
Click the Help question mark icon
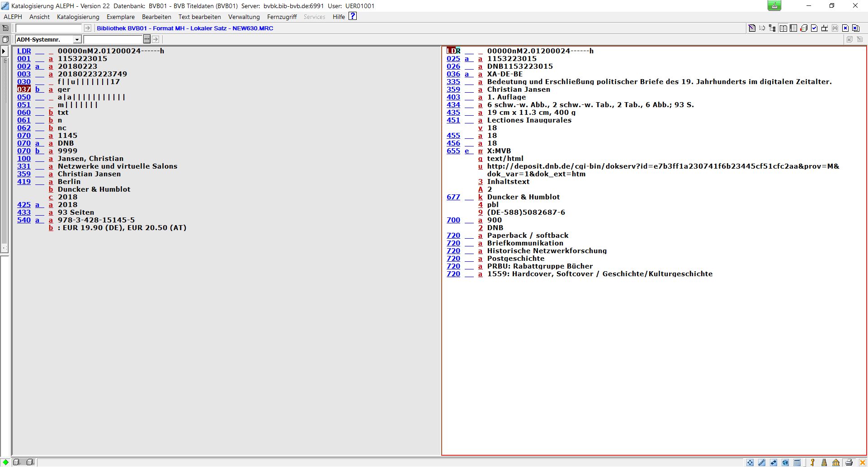click(x=353, y=16)
